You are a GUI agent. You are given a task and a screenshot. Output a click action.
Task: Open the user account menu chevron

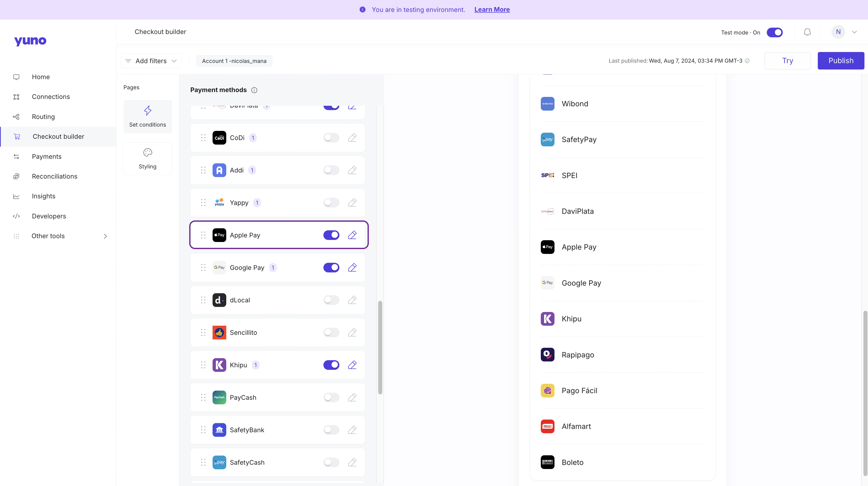click(854, 32)
